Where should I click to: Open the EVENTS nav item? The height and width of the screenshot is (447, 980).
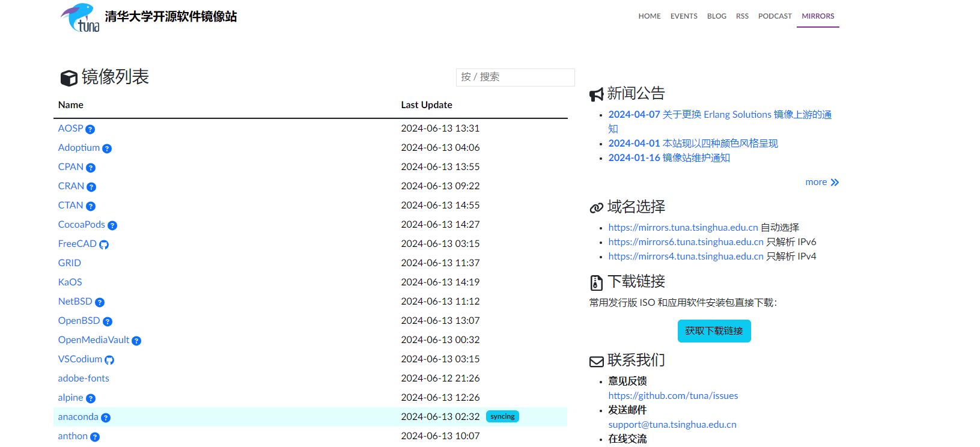click(x=684, y=16)
